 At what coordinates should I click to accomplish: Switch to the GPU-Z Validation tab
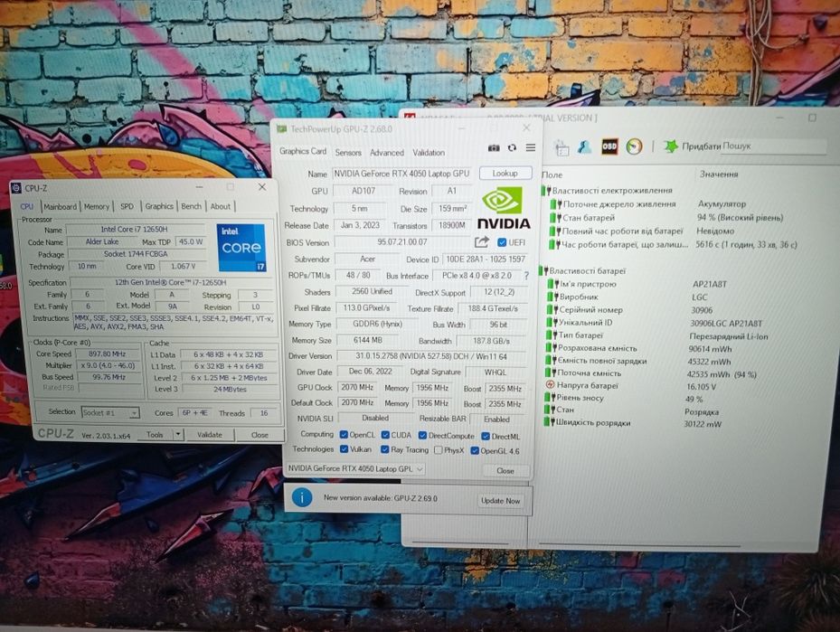429,153
